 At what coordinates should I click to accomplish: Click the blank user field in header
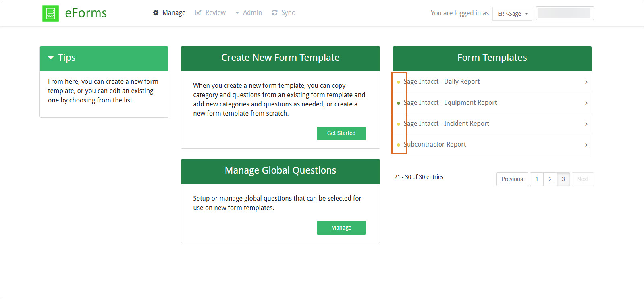(564, 13)
